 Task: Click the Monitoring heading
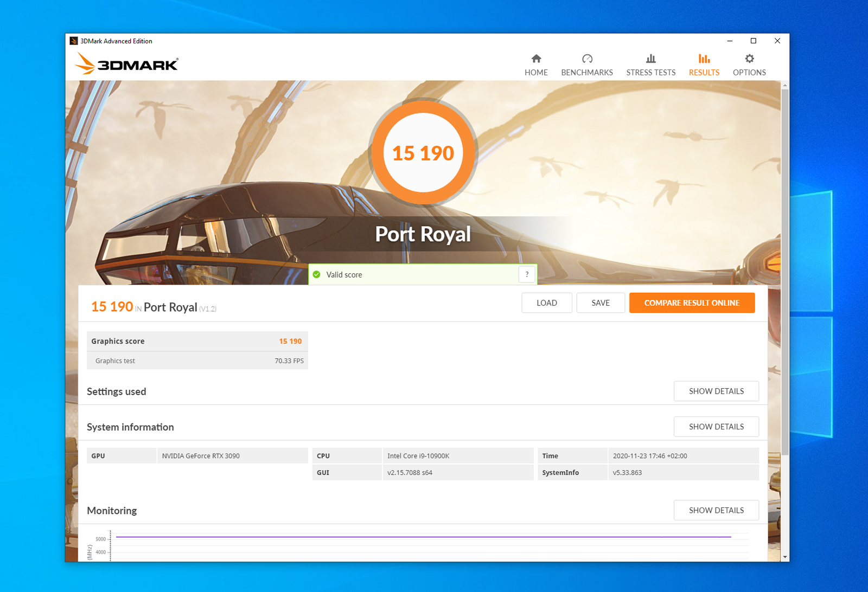point(112,511)
